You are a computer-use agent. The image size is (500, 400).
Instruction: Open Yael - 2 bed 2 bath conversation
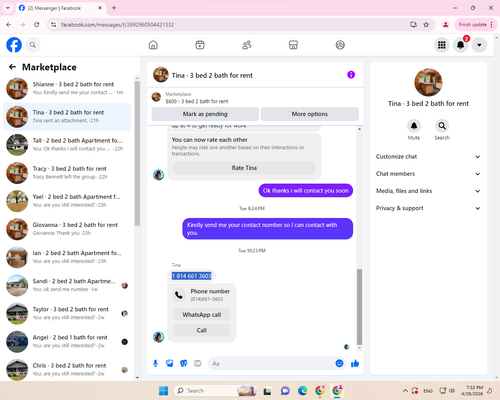click(x=67, y=201)
